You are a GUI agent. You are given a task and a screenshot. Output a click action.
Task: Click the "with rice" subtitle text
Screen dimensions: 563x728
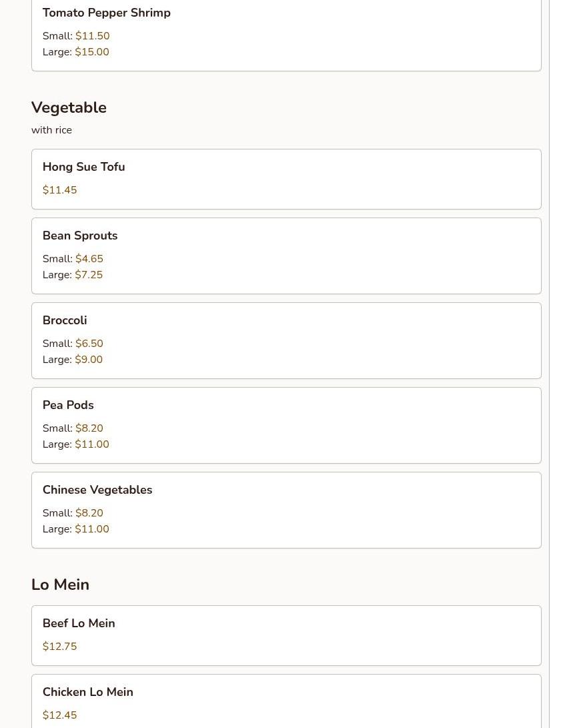pyautogui.click(x=51, y=130)
